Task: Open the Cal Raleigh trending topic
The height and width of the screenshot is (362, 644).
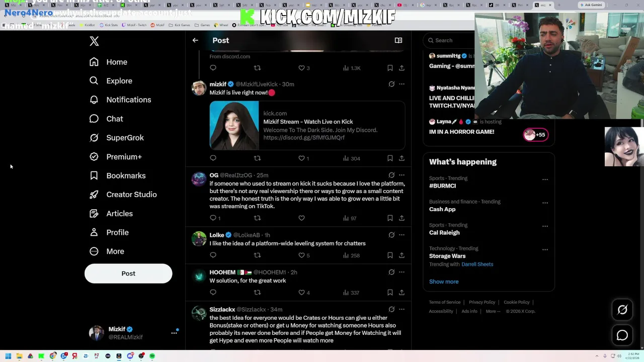Action: pos(444,233)
